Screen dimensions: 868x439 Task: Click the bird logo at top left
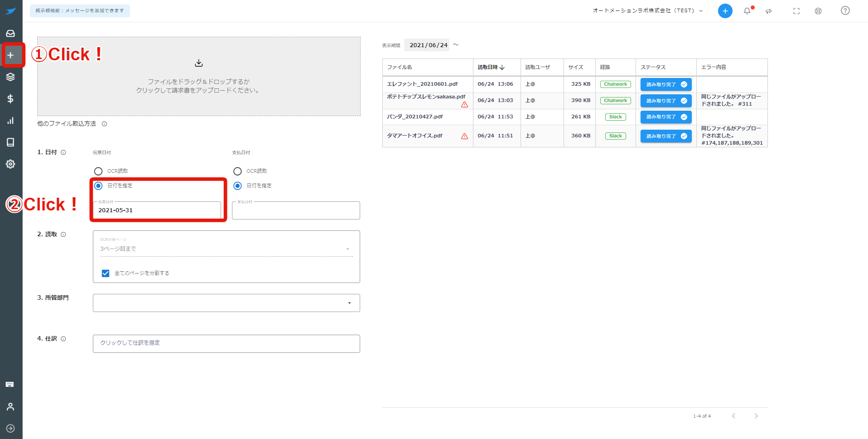coord(10,11)
